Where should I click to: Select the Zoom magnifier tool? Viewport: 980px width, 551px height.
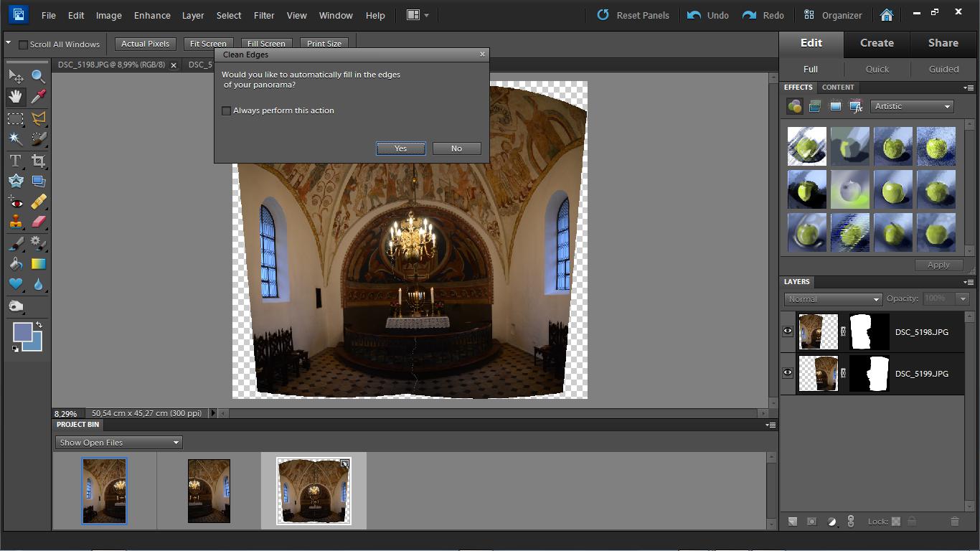tap(38, 76)
